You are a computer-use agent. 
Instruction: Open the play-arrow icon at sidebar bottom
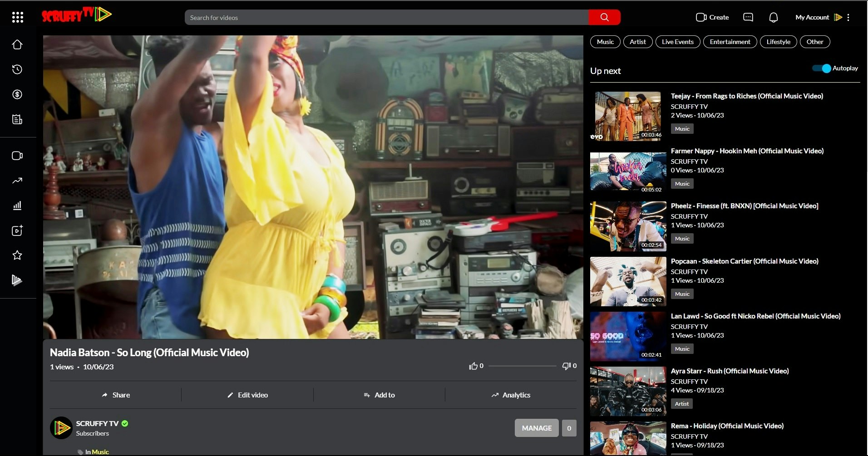(x=17, y=280)
